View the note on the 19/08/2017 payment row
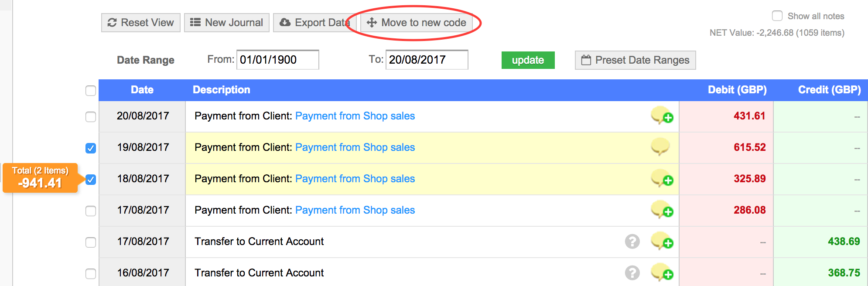 (660, 146)
